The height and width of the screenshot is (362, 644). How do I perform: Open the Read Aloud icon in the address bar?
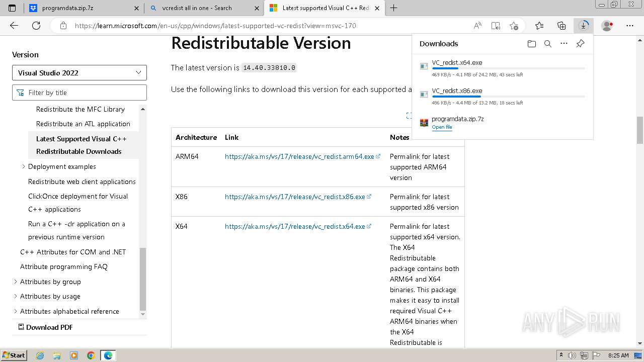click(x=477, y=26)
